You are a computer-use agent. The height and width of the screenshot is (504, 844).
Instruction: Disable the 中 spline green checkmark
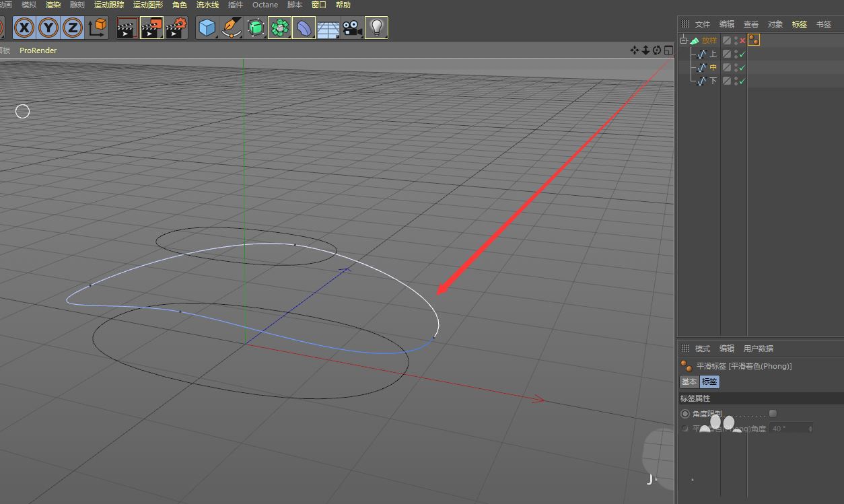point(742,67)
